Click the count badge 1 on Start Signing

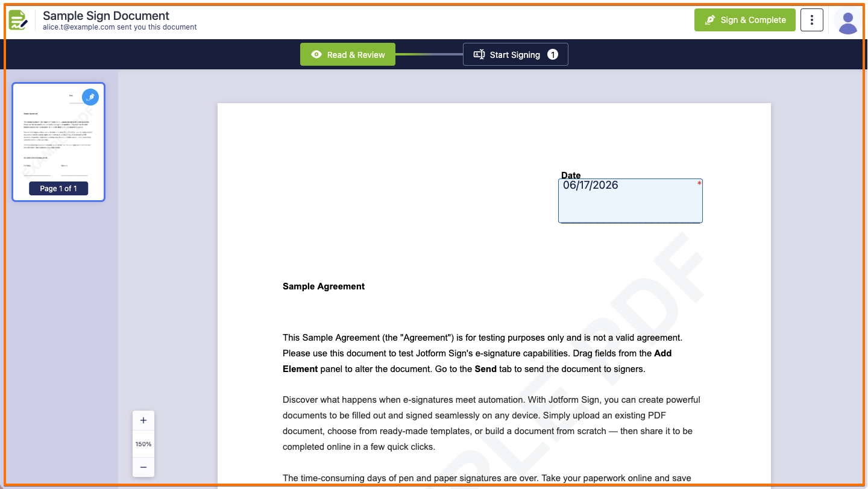click(553, 54)
